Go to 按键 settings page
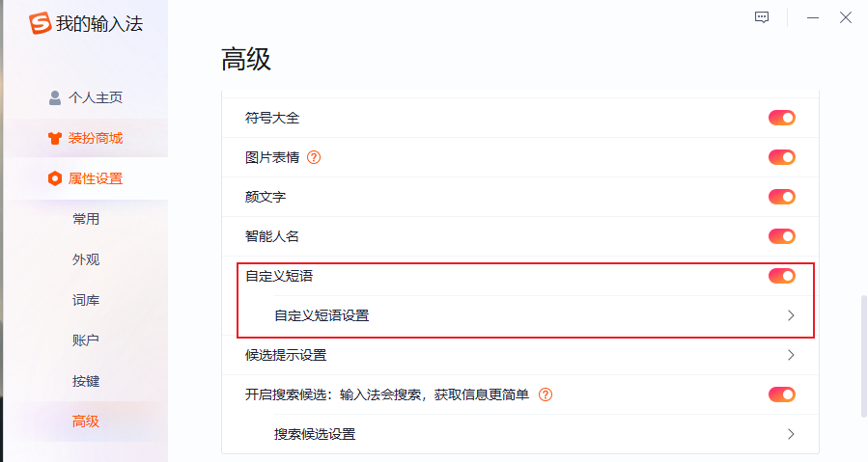The height and width of the screenshot is (462, 868). pos(86,381)
